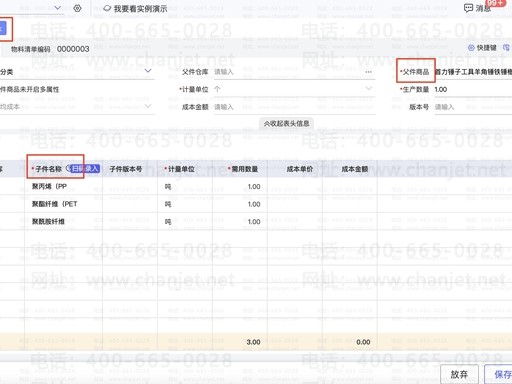The image size is (512, 384).
Task: Select the 成本金额 column header in table
Action: (x=355, y=169)
